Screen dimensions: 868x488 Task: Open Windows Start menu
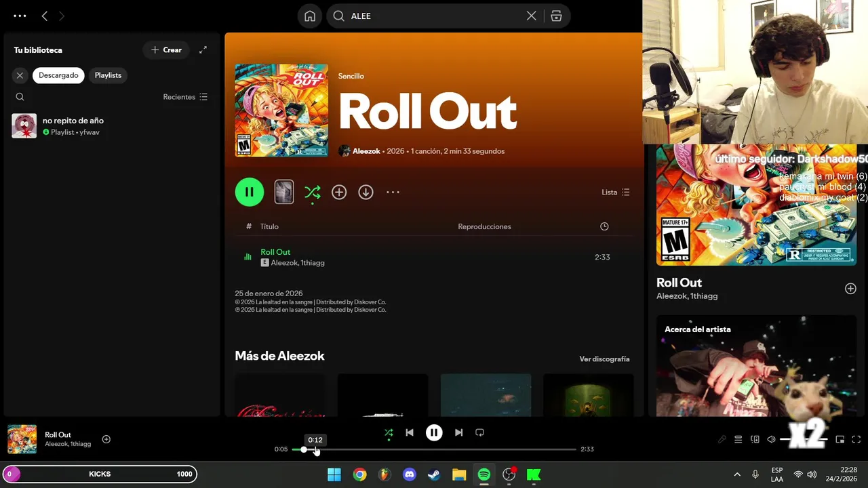point(334,474)
